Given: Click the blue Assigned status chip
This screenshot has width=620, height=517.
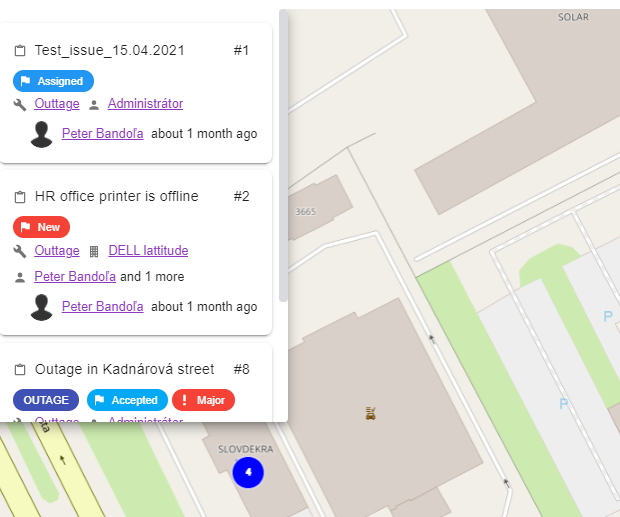Looking at the screenshot, I should (x=53, y=81).
